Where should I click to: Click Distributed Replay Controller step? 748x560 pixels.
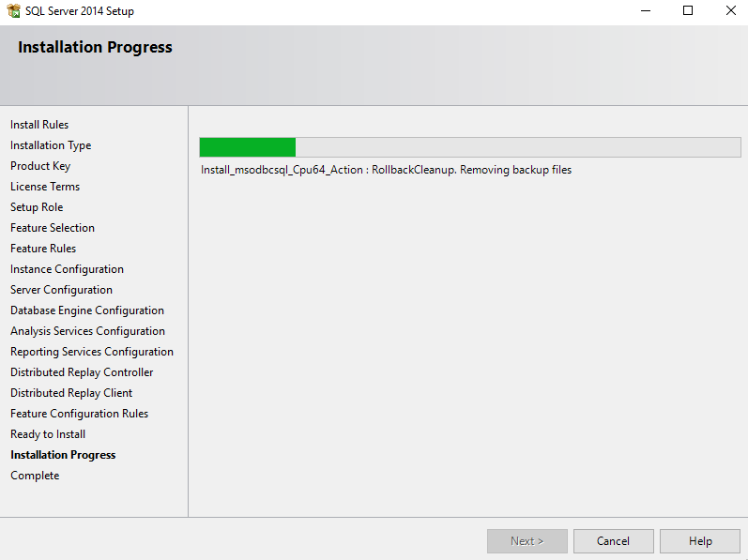pos(82,372)
